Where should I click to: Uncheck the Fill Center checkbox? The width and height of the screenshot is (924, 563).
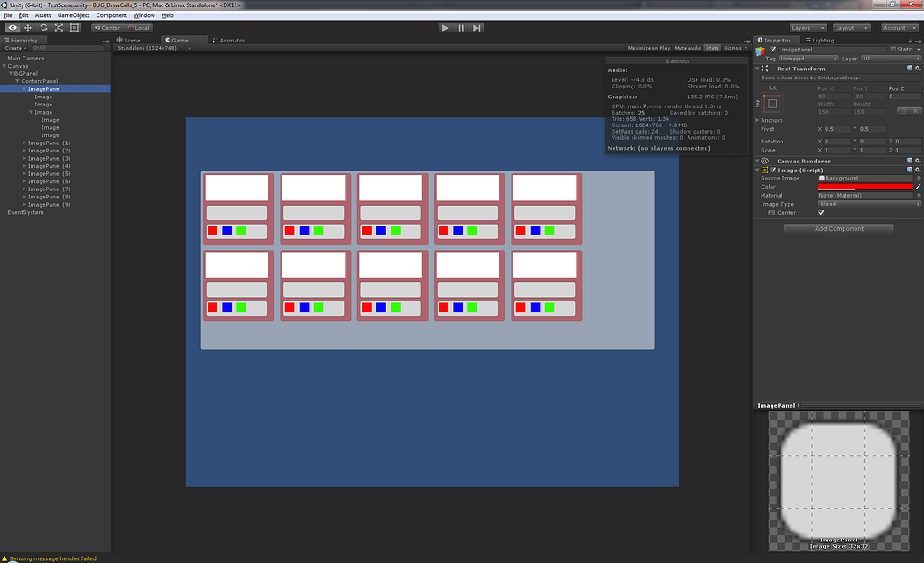coord(821,212)
